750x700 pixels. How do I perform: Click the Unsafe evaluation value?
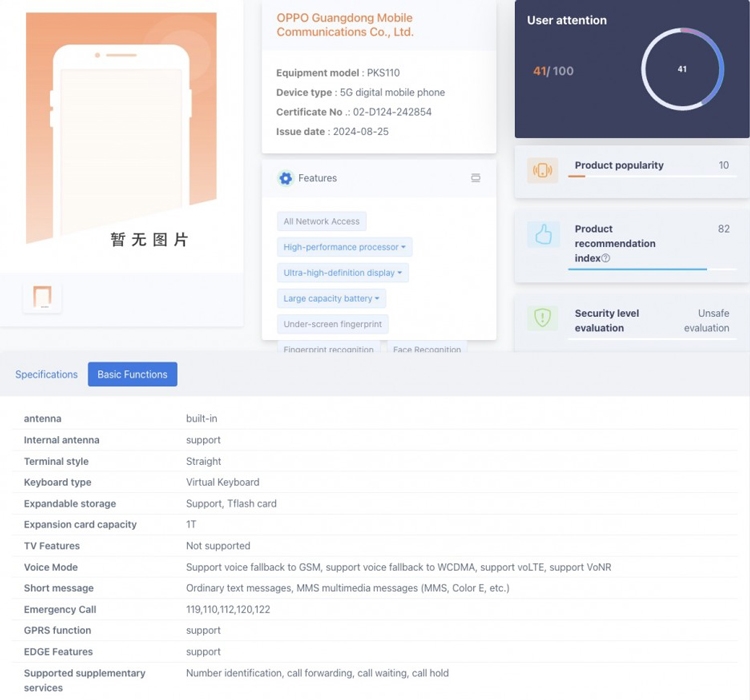pos(706,321)
